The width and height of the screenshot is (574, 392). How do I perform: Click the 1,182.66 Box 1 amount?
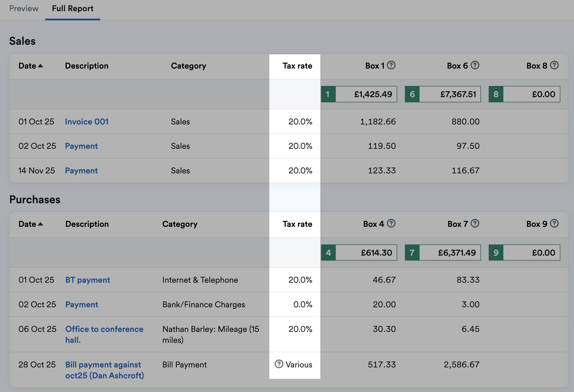(x=378, y=121)
